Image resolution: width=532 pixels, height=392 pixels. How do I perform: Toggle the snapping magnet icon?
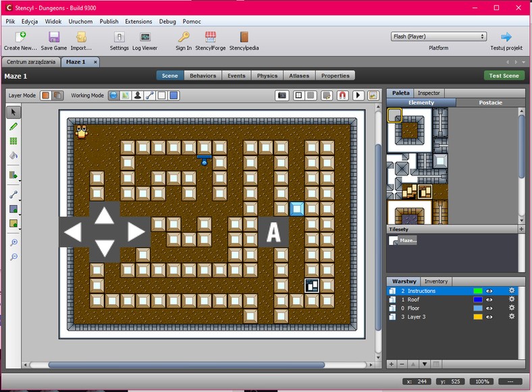click(x=342, y=95)
